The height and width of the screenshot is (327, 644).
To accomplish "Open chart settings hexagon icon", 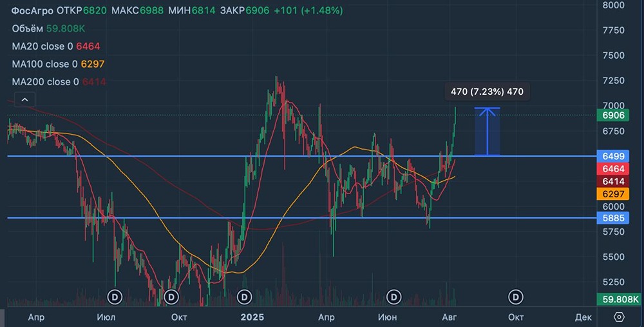I will 619,317.
